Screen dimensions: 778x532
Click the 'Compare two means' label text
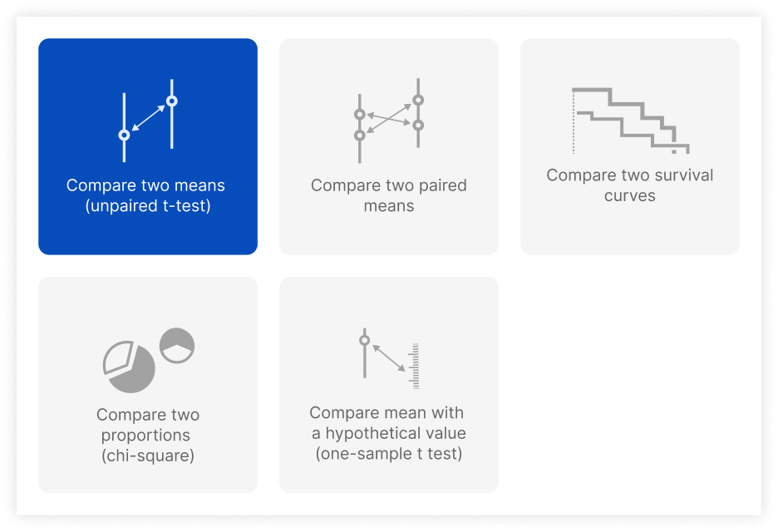pos(145,185)
